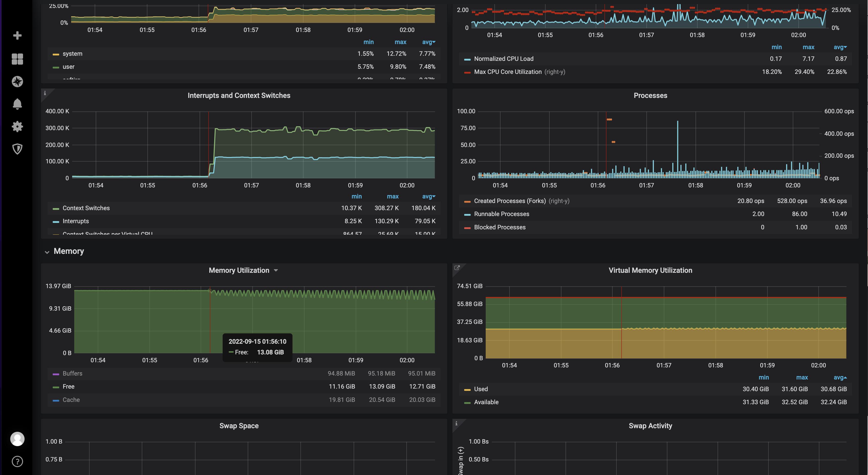Toggle Buffers series in Memory legend

click(x=72, y=373)
